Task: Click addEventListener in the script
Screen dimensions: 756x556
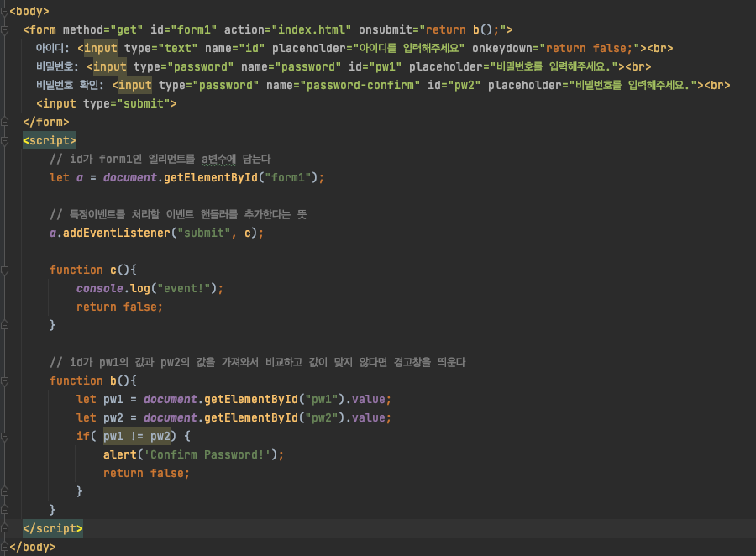Action: point(116,233)
